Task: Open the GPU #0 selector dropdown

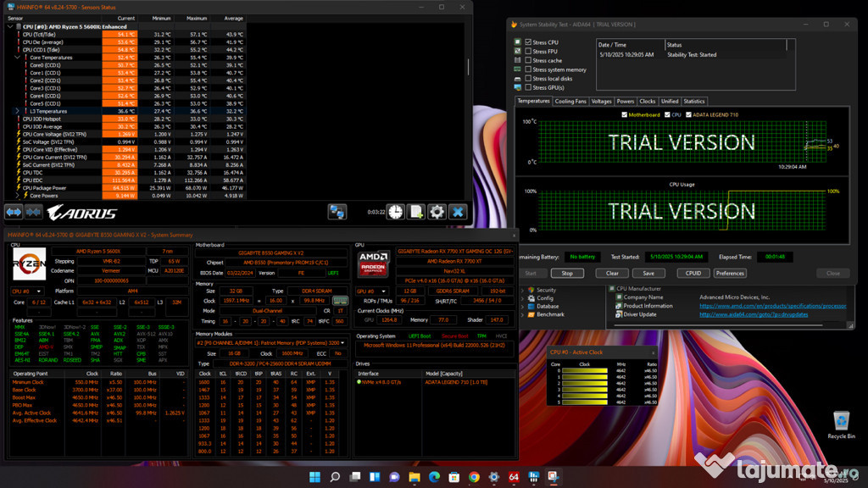Action: click(x=372, y=291)
